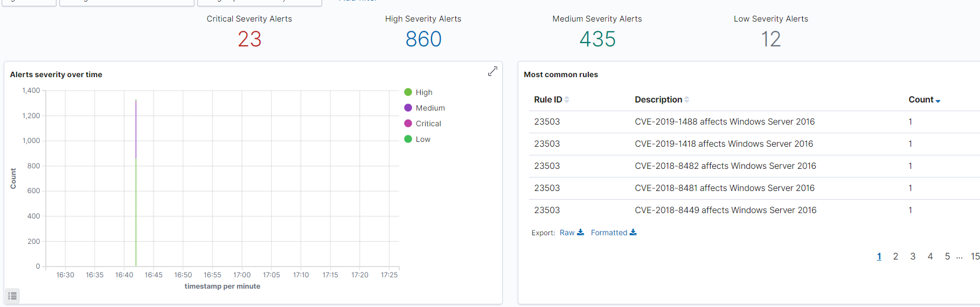This screenshot has width=980, height=307.
Task: Sort by Count descending arrow
Action: (x=938, y=101)
